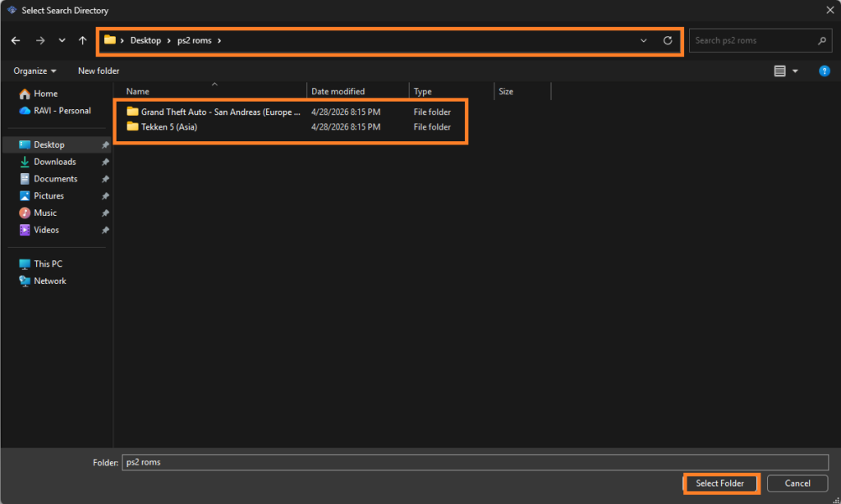Select ps2 roms in the address breadcrumb
The width and height of the screenshot is (841, 504).
tap(194, 40)
